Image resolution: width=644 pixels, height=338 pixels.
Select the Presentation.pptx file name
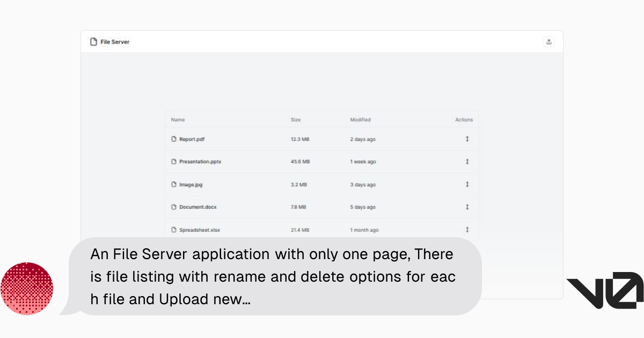point(200,161)
